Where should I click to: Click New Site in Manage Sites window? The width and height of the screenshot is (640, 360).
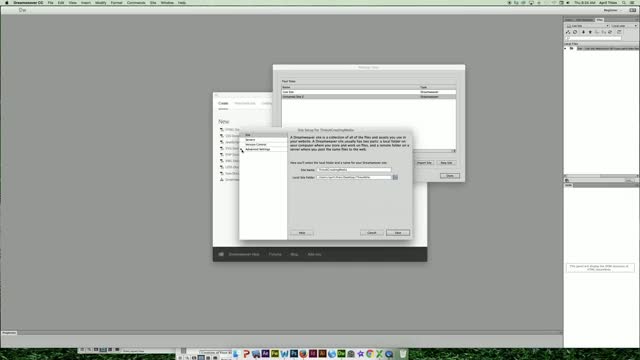[x=446, y=163]
